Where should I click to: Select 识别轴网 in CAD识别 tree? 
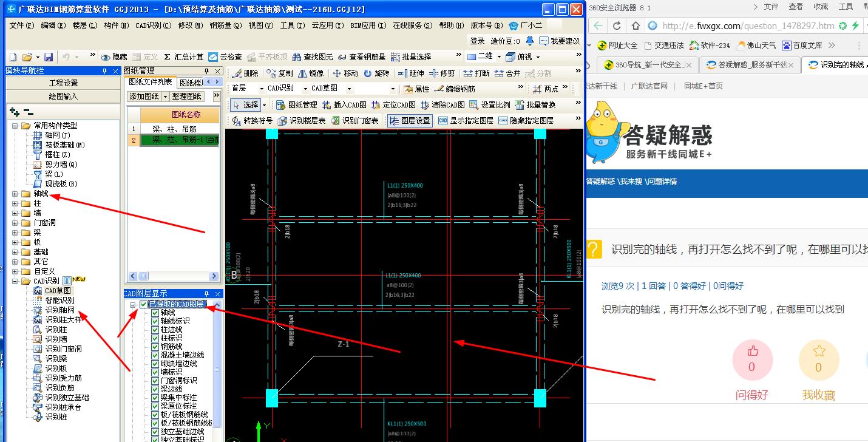pos(60,310)
